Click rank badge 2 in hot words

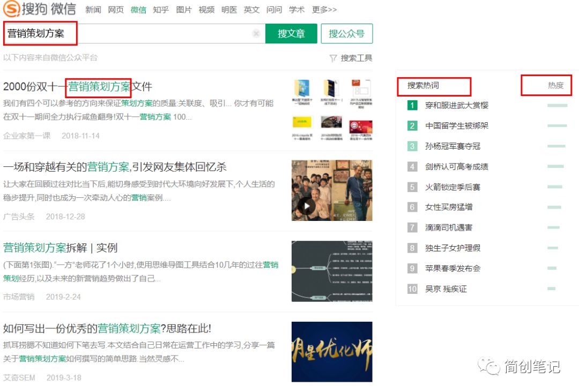point(412,126)
